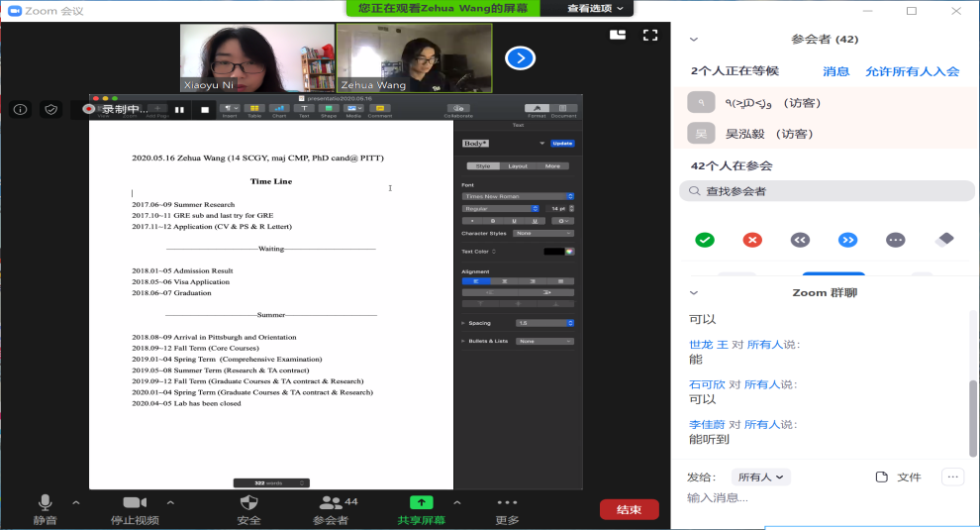
Task: Clear all feedback with eraser icon
Action: [944, 239]
